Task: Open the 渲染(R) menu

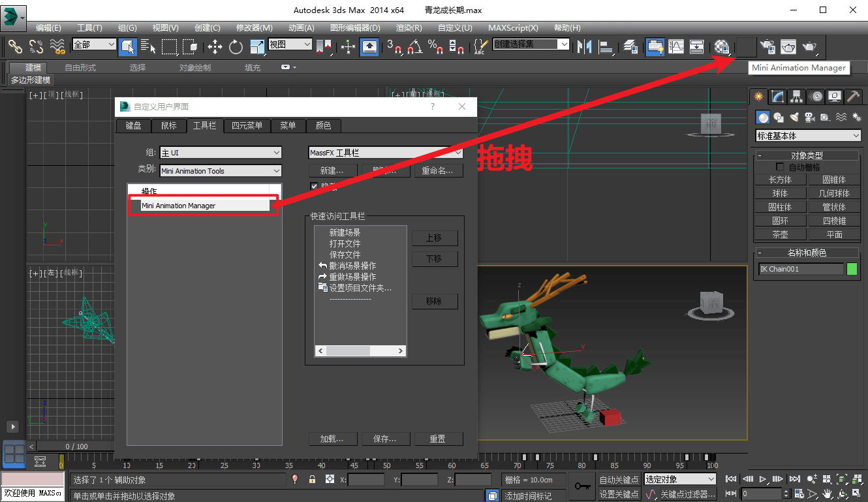Action: 409,28
